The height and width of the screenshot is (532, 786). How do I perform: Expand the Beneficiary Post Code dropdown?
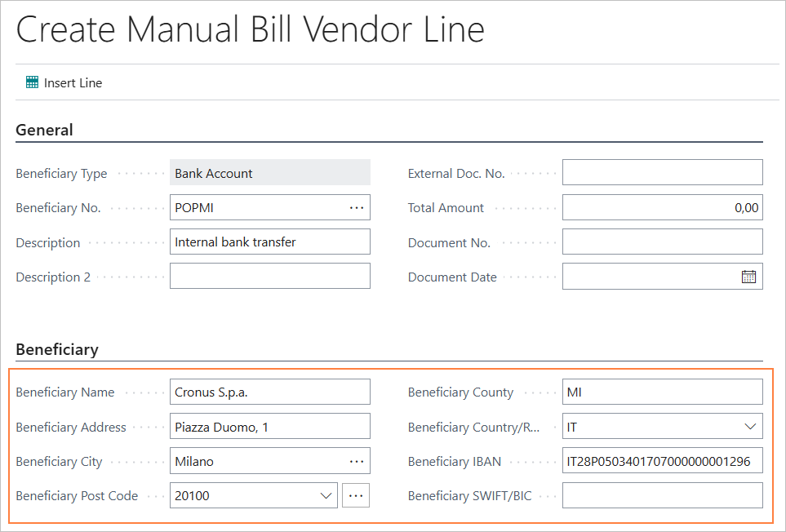pyautogui.click(x=326, y=495)
